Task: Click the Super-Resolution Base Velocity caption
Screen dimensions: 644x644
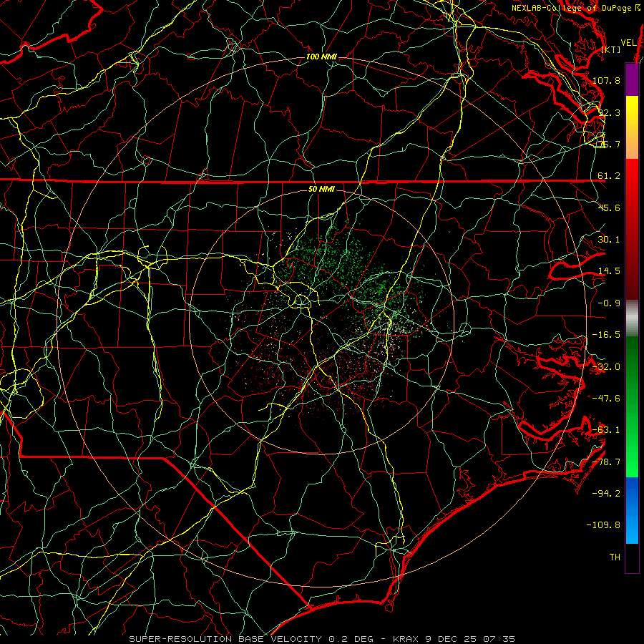Action: point(322,639)
